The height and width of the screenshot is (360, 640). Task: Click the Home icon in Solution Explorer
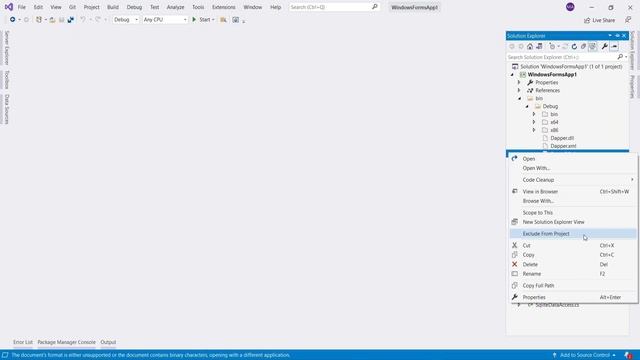pyautogui.click(x=530, y=47)
